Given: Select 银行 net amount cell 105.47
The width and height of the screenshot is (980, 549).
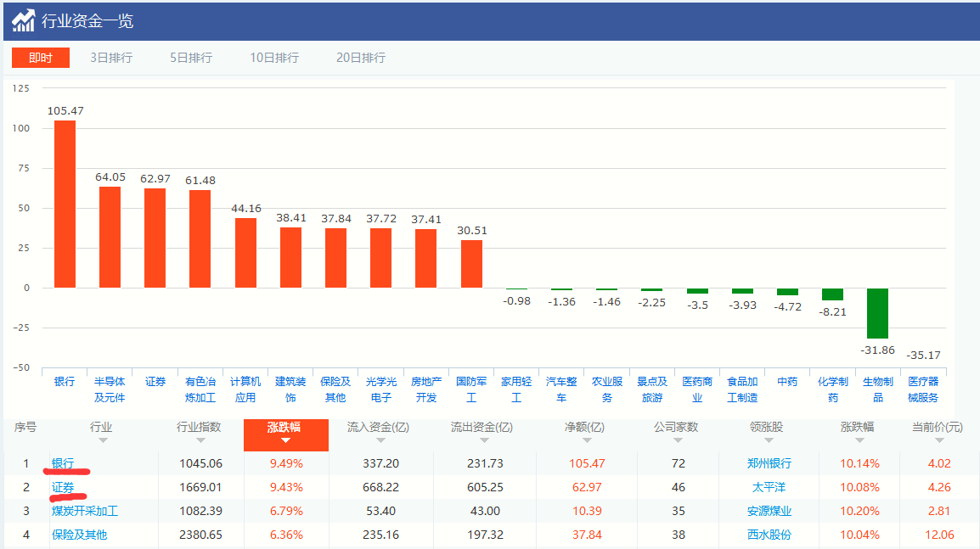Looking at the screenshot, I should tap(587, 463).
